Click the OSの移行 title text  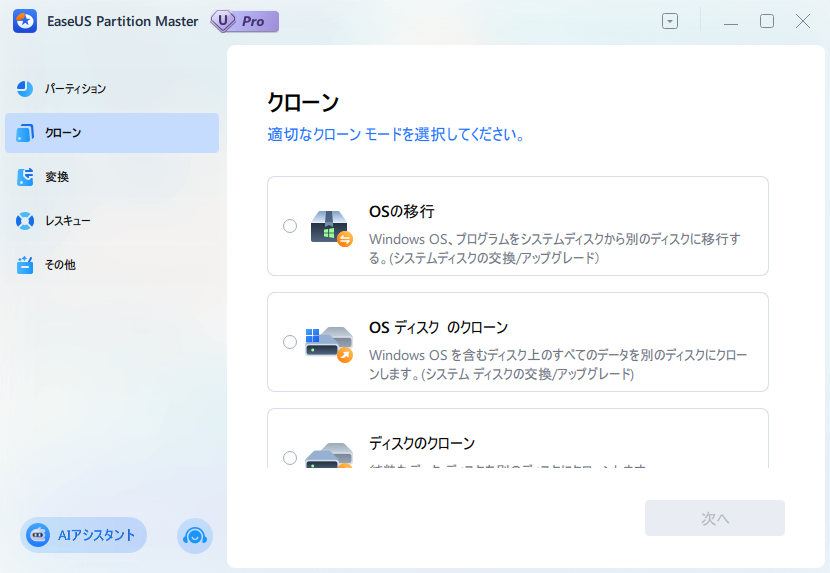pyautogui.click(x=401, y=211)
